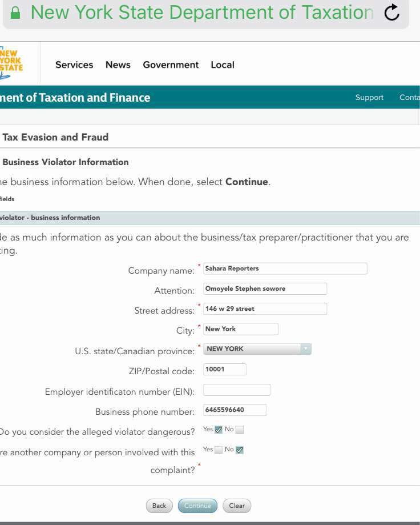
Task: Check Yes for another company involved
Action: click(219, 450)
